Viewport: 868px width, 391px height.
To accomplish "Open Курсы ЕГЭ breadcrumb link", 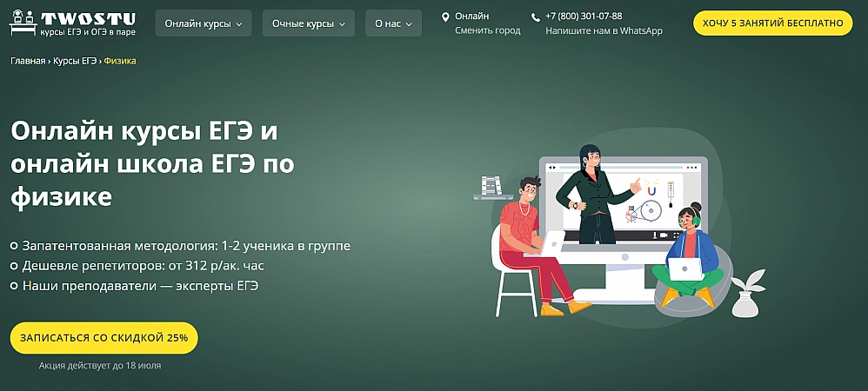I will coord(74,61).
